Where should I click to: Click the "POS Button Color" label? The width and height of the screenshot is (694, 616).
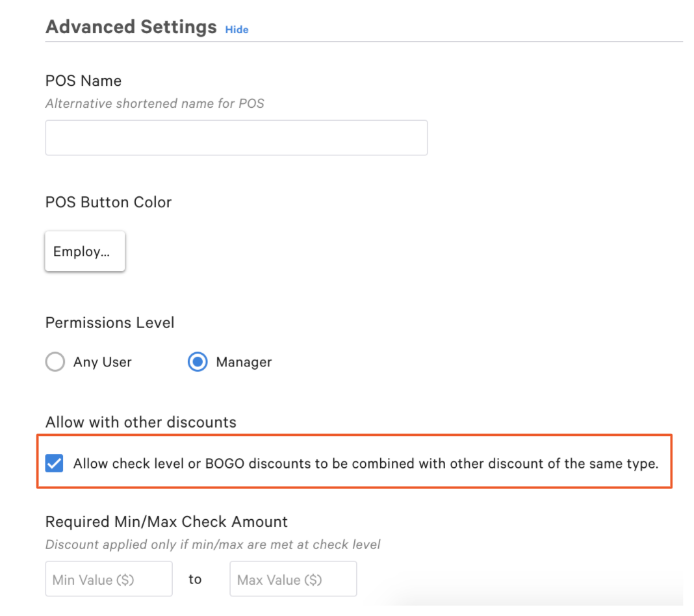[x=108, y=202]
